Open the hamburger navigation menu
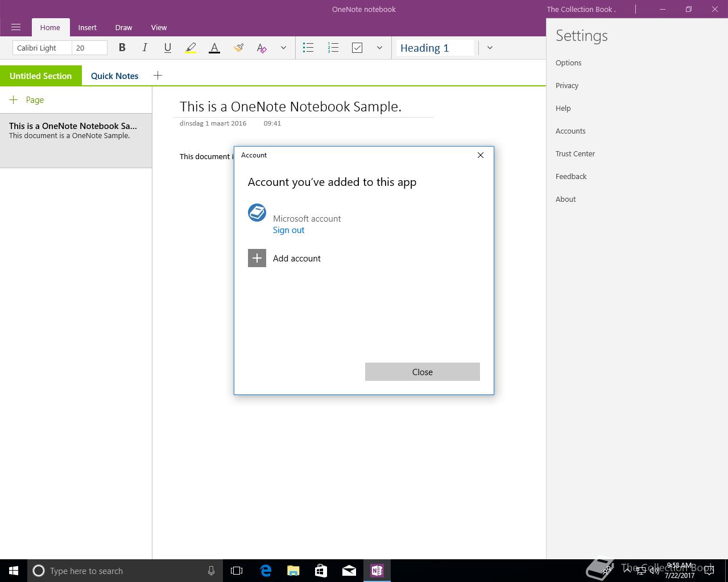Viewport: 728px width, 582px height. pos(16,27)
